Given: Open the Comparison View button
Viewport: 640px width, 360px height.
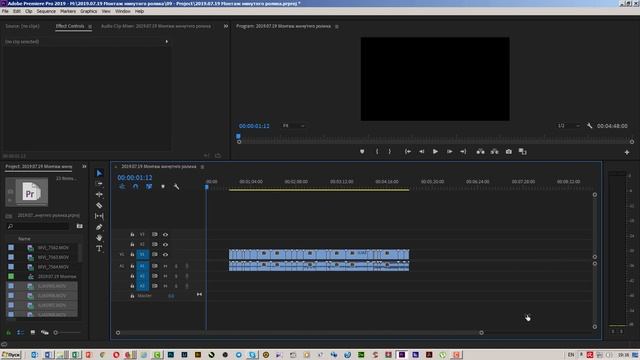Looking at the screenshot, I should tap(522, 151).
